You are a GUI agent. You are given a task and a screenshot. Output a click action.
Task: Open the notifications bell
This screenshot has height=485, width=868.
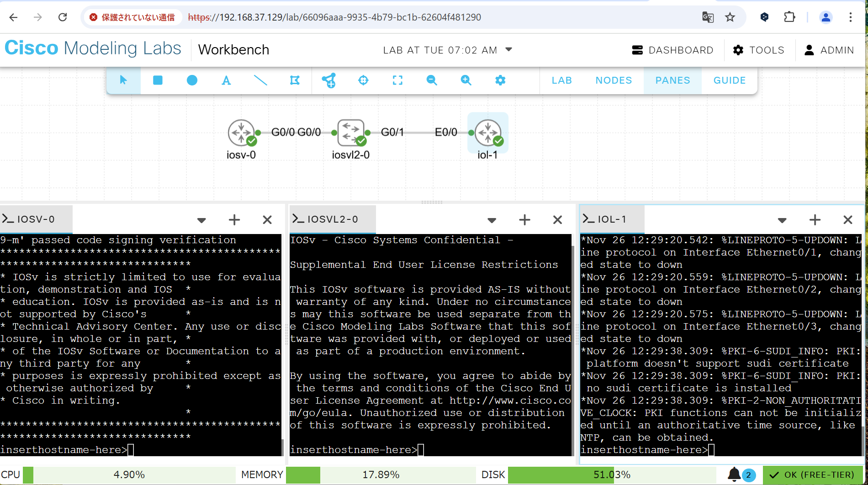click(x=734, y=475)
